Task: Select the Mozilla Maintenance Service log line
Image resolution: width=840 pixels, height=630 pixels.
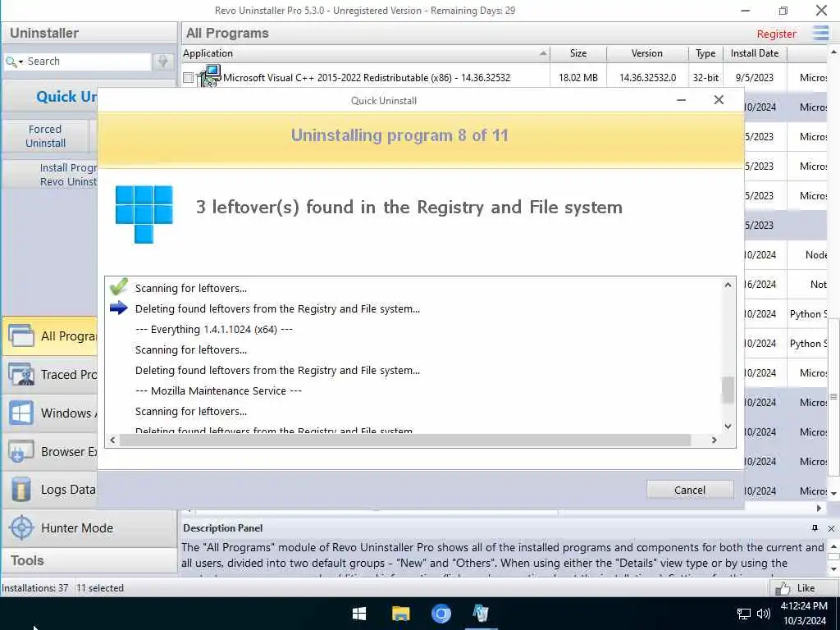Action: coord(218,391)
